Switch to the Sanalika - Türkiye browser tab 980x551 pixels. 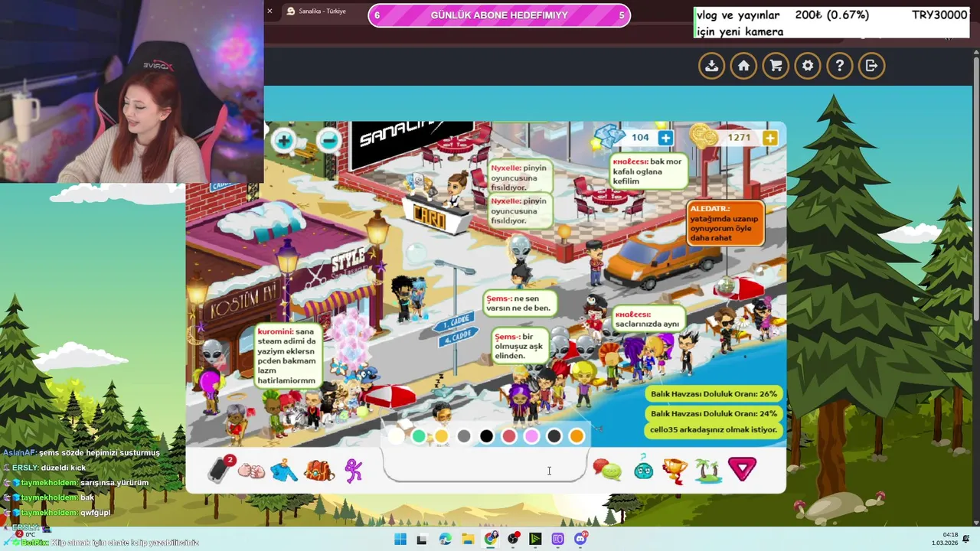point(322,11)
